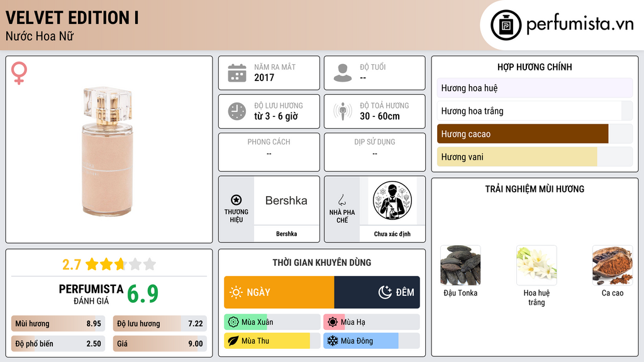Click the Đậu Tonka note thumbnail
The width and height of the screenshot is (644, 362).
[x=460, y=266]
